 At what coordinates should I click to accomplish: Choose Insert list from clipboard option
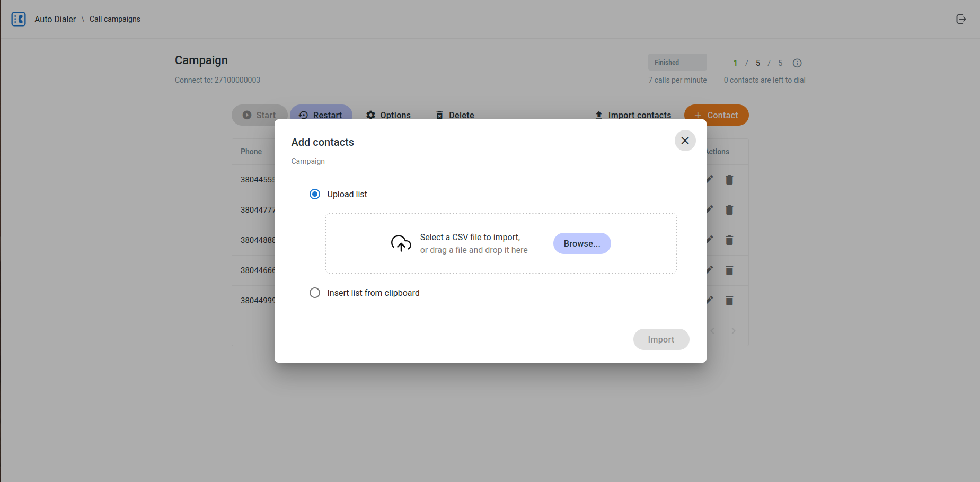click(315, 293)
